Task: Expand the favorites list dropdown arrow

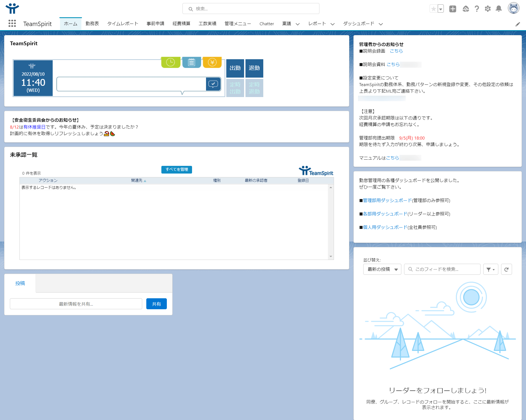Action: pos(441,9)
